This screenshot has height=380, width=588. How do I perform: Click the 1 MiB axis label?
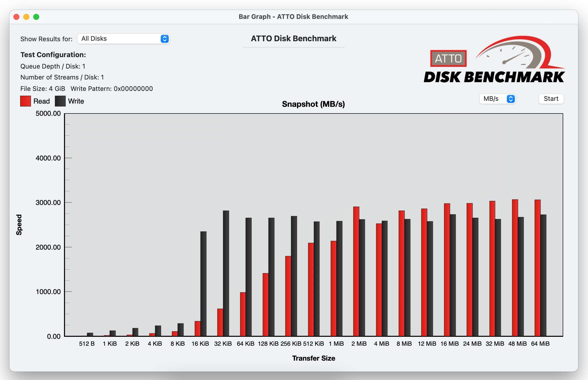pos(336,344)
